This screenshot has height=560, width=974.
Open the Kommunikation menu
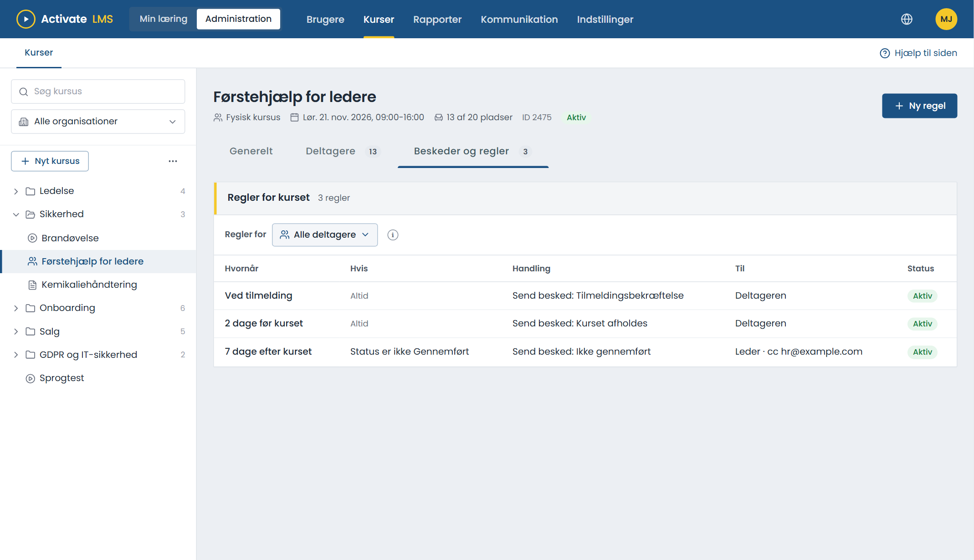519,20
